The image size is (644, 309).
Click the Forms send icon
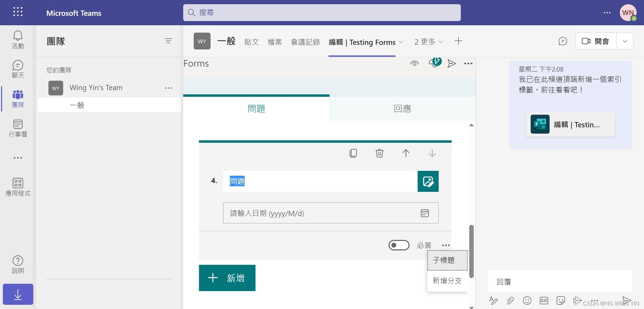452,63
